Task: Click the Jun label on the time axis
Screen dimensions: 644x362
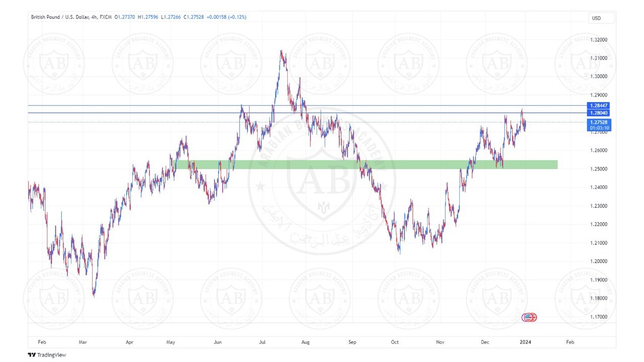Action: pos(218,342)
